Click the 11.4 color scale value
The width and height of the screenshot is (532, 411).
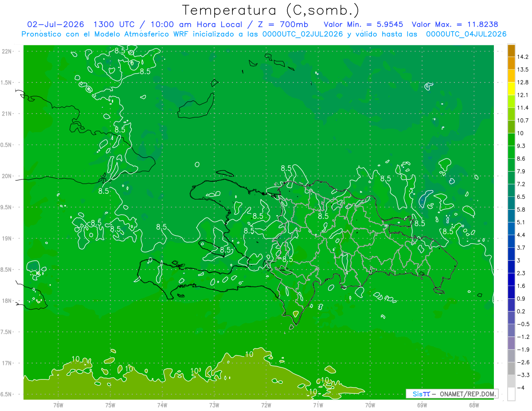pos(523,108)
